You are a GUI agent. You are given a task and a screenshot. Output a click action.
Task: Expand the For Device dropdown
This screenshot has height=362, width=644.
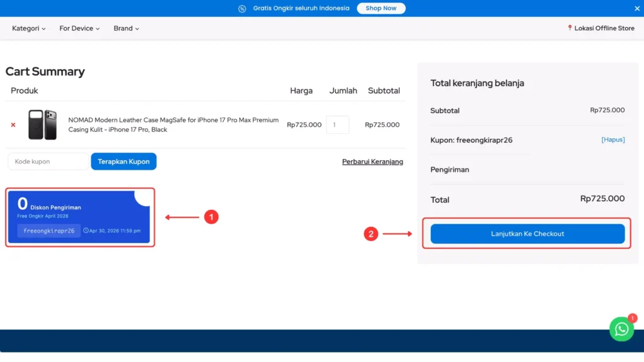point(79,28)
